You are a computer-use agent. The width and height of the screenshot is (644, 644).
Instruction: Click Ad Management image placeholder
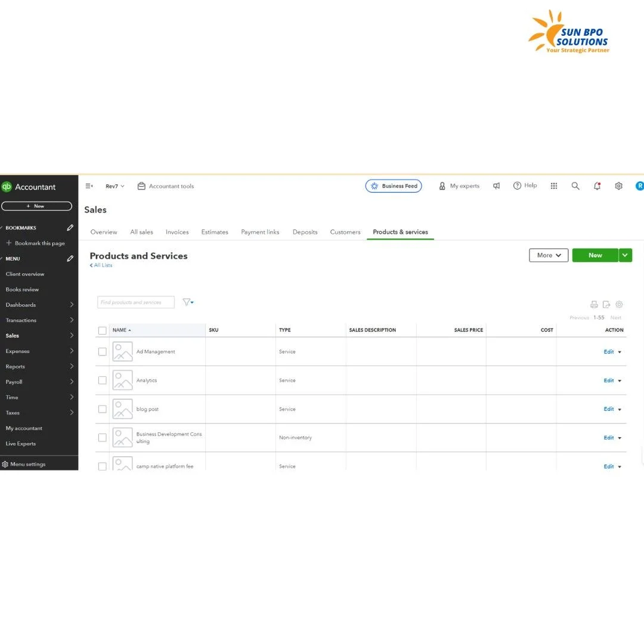(x=122, y=352)
